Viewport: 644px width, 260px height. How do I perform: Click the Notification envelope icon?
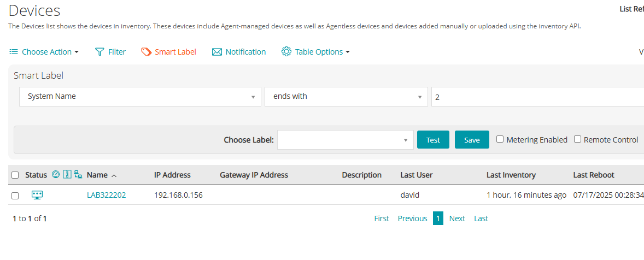coord(216,52)
